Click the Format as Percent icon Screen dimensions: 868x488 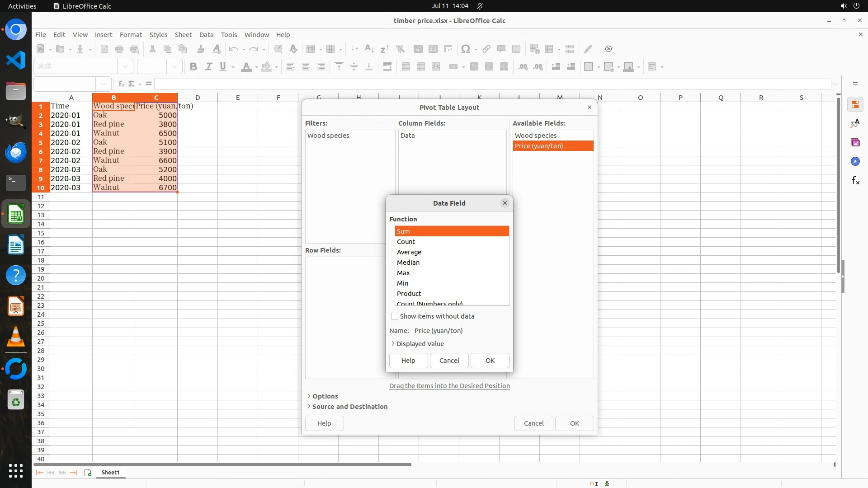tap(474, 66)
